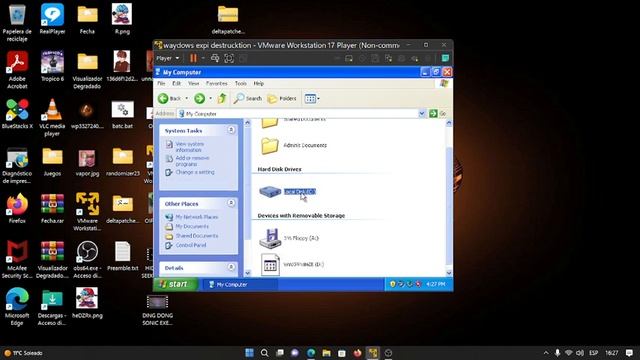This screenshot has height=360, width=640.
Task: Open BlueStacks X desktop icon
Action: (x=17, y=113)
